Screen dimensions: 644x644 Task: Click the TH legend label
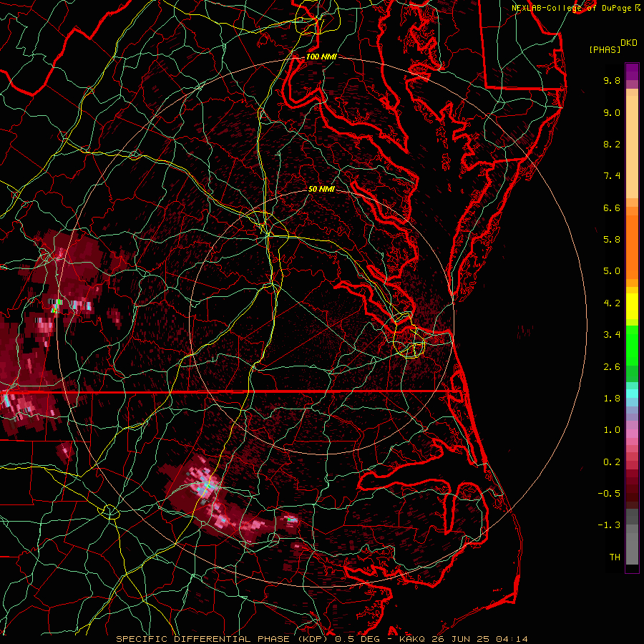click(x=615, y=557)
